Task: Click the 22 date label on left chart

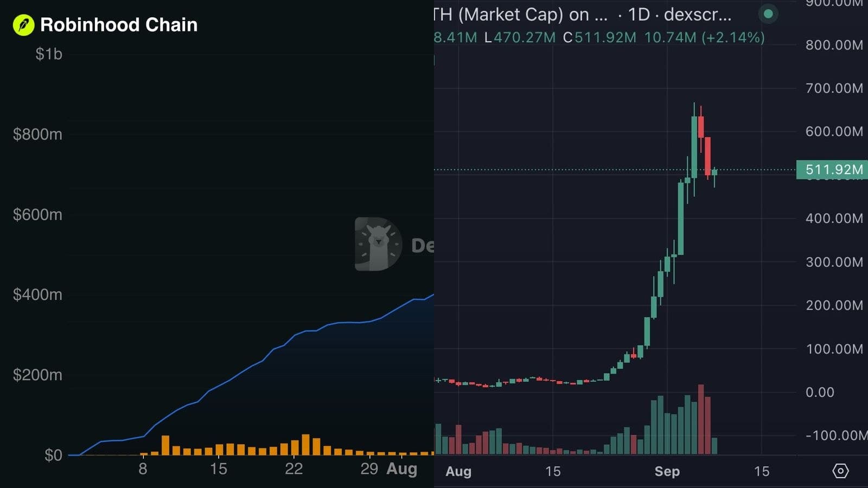Action: (x=293, y=469)
